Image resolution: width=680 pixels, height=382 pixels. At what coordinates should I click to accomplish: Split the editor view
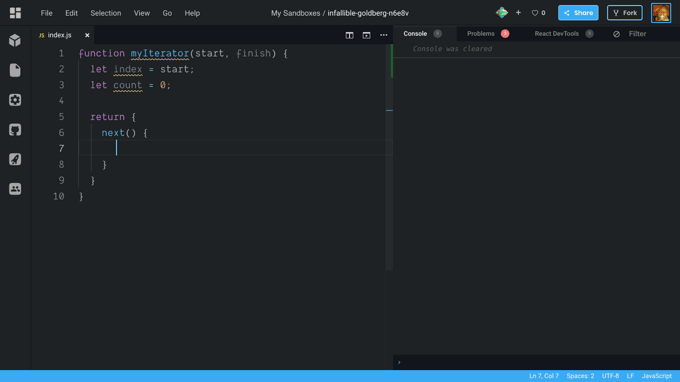[x=350, y=35]
